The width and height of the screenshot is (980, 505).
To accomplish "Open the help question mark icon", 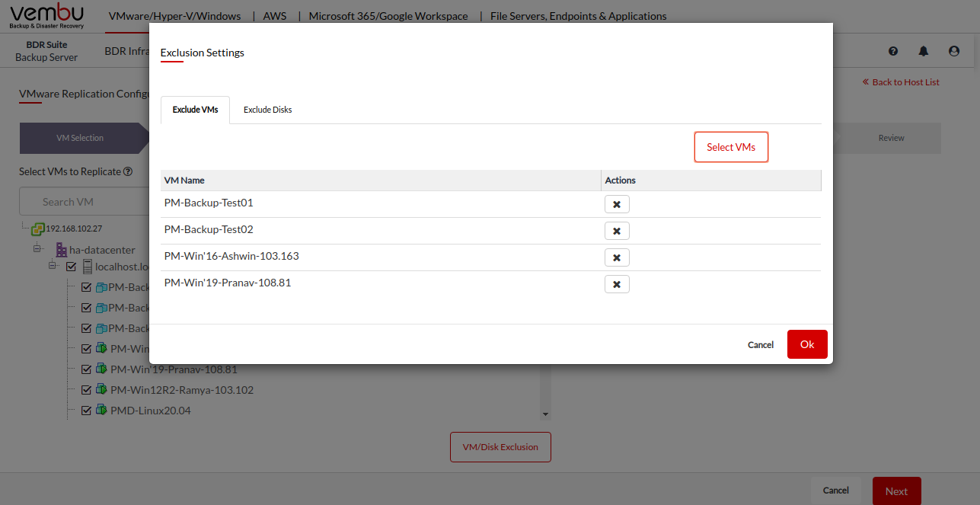I will [893, 51].
